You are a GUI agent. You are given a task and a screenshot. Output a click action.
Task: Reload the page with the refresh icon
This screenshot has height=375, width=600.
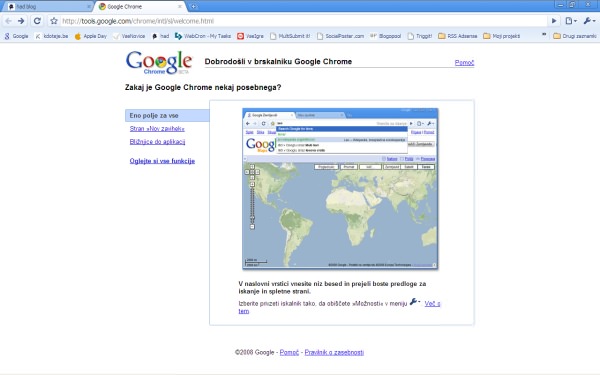[37, 21]
